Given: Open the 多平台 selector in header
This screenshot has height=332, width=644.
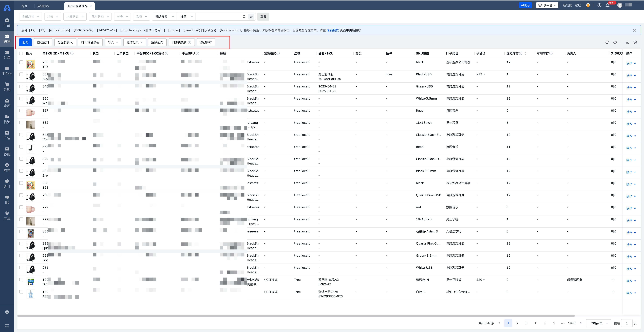Looking at the screenshot, I should click(x=547, y=5).
